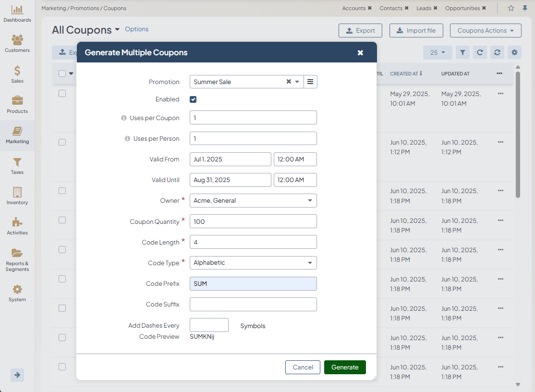Tick the select-all checkbox in header
The height and width of the screenshot is (392, 535).
pyautogui.click(x=62, y=73)
